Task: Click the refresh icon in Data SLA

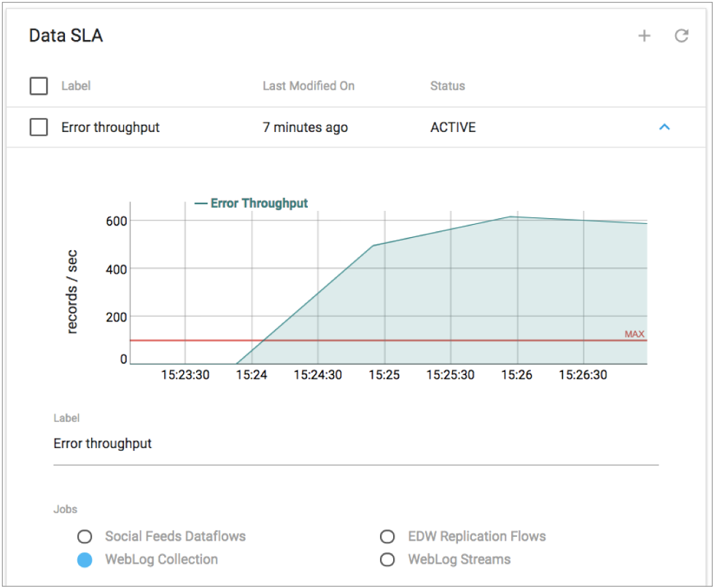Action: pos(681,36)
